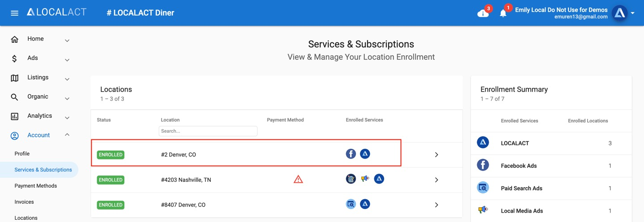Click the Account person icon

(x=14, y=136)
